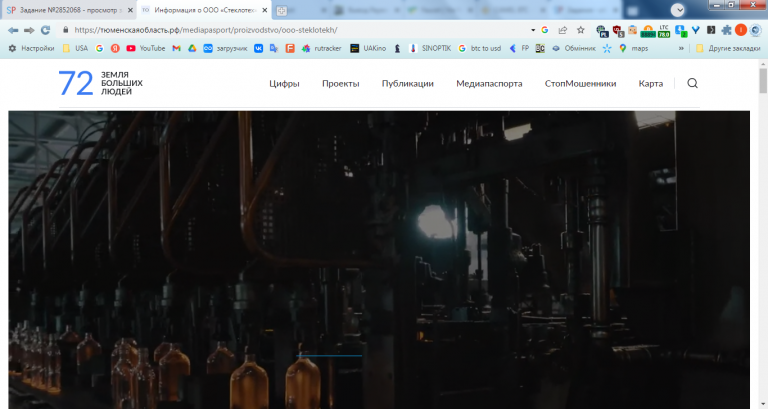768x409 pixels.
Task: Click the scrollbar down arrow
Action: pos(763,405)
